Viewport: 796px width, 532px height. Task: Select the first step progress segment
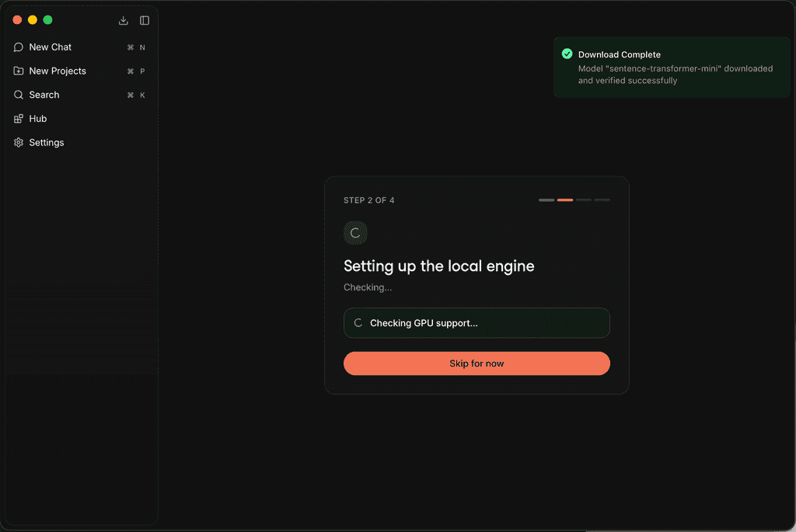[546, 200]
